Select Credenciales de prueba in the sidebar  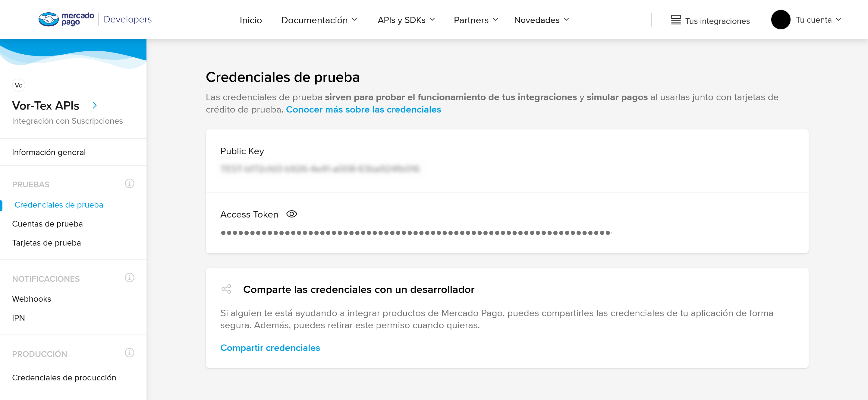click(x=59, y=205)
